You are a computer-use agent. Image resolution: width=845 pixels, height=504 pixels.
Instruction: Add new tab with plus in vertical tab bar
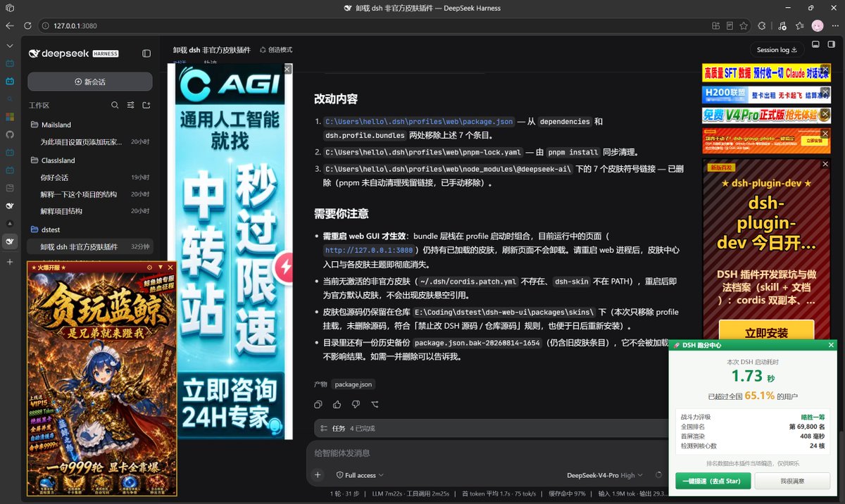(10, 261)
